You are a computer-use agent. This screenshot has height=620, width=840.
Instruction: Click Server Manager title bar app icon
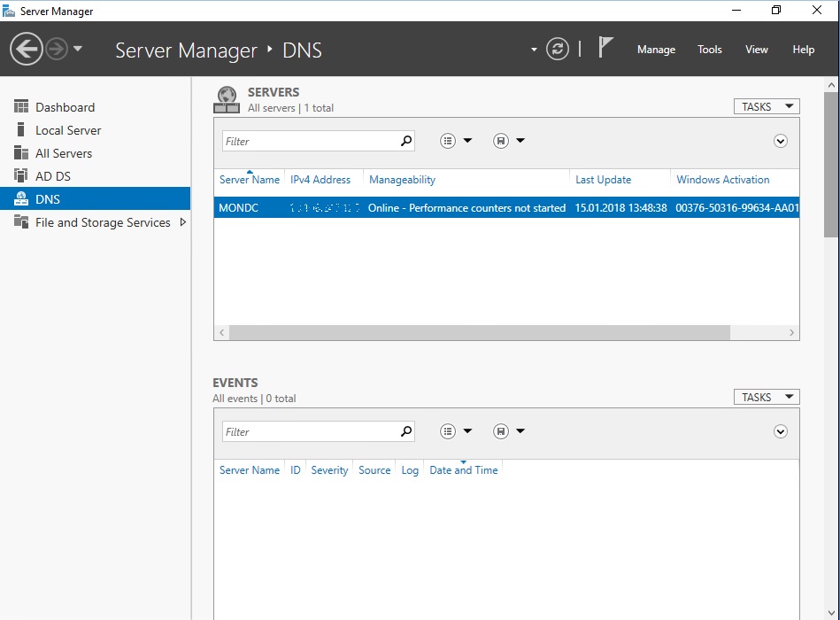tap(9, 11)
